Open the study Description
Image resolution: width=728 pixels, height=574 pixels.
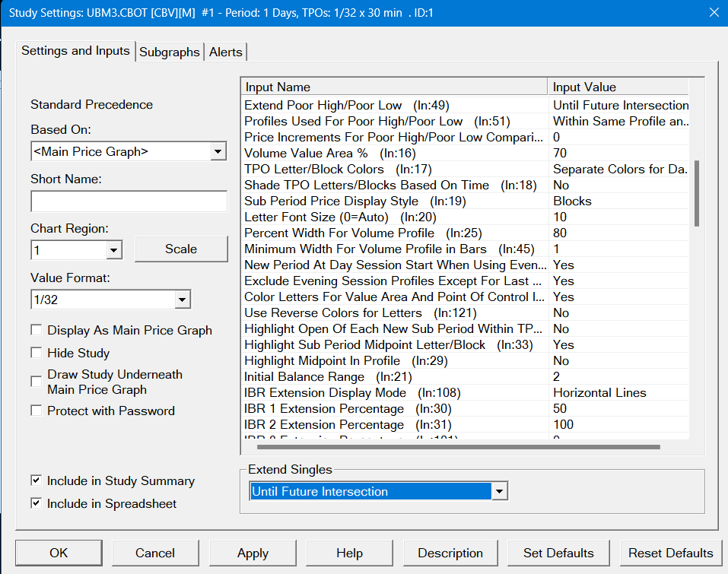tap(450, 553)
